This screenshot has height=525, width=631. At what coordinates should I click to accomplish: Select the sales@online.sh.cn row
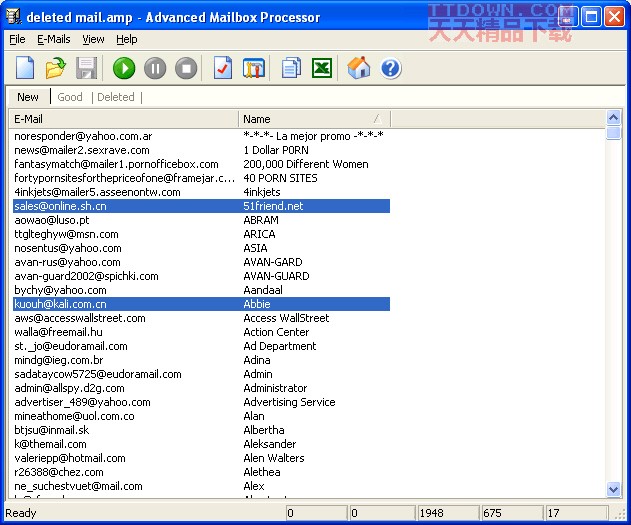point(201,206)
